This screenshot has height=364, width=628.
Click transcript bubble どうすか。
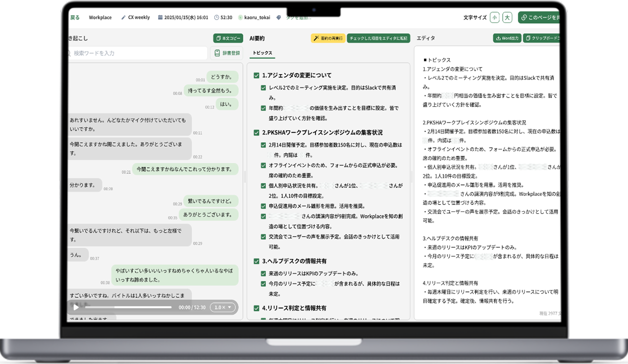coord(222,77)
